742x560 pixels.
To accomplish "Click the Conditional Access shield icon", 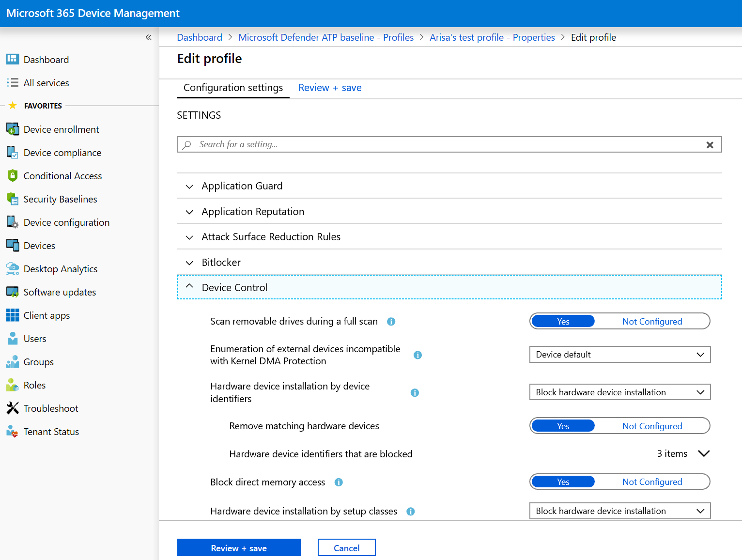I will click(13, 176).
